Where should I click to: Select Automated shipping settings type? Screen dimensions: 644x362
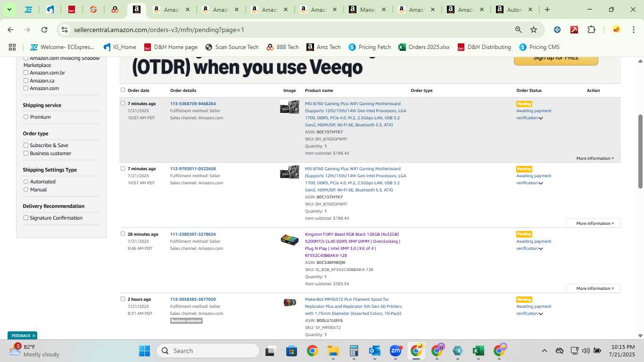tap(26, 181)
